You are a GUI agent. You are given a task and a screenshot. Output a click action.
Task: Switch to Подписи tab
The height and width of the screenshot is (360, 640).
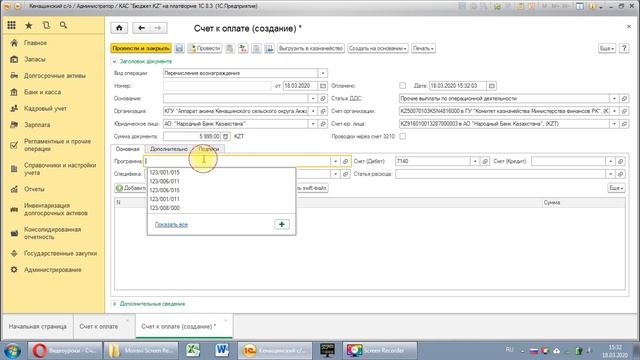pyautogui.click(x=209, y=149)
